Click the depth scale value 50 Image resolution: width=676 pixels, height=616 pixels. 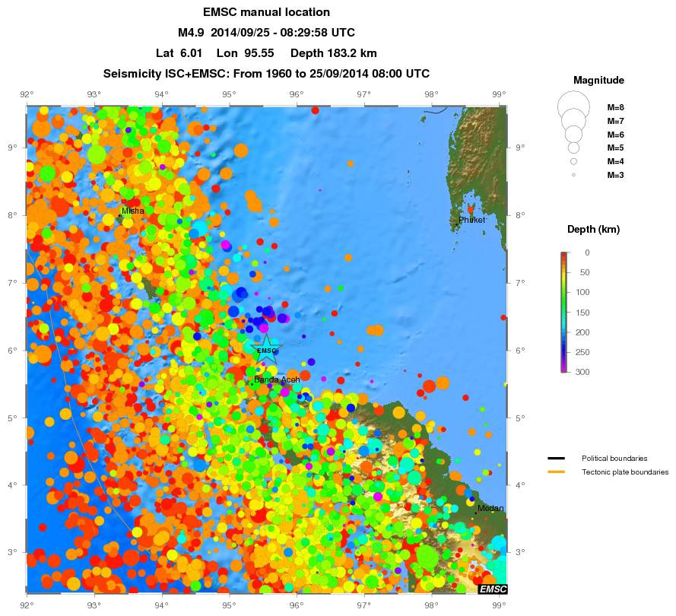(584, 272)
